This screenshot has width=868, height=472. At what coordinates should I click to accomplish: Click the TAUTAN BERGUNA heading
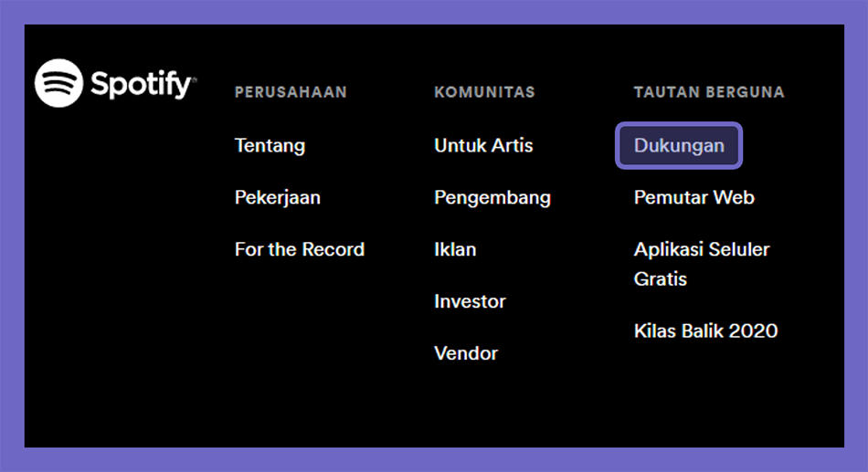[x=709, y=92]
